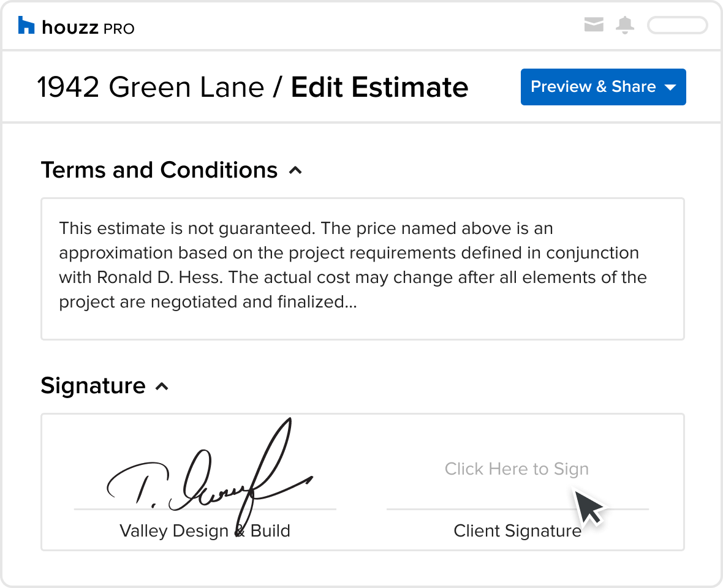This screenshot has height=588, width=723.
Task: Select the Edit Estimate page title
Action: tap(379, 87)
